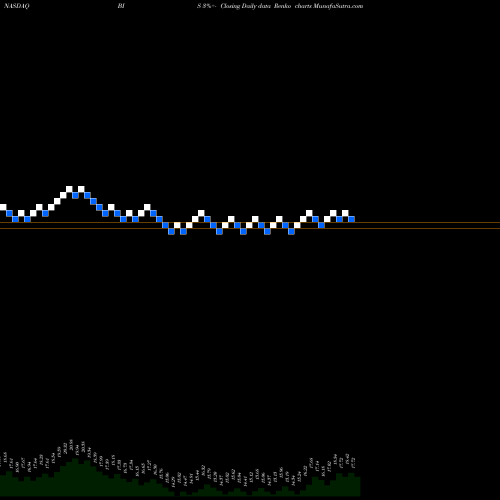The height and width of the screenshot is (500, 500).
Task: Click the upper orange horizontal level line
Action: pos(250,222)
